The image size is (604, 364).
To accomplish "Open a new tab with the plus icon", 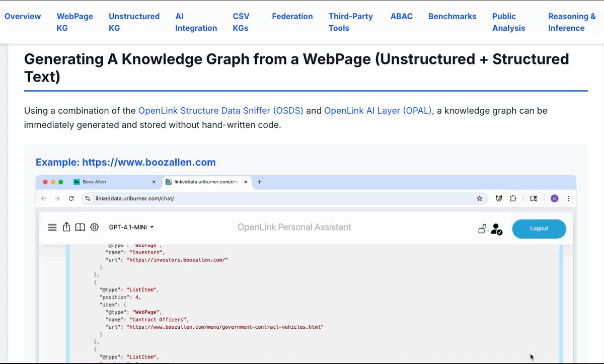I will 259,182.
